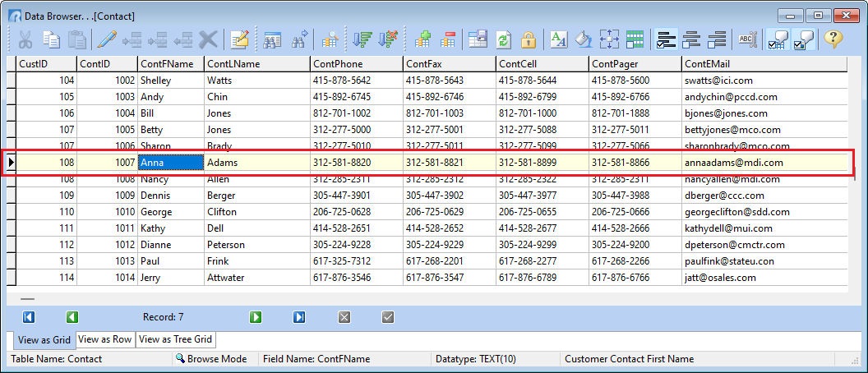Click the ContPhone column header
868x373 pixels.
pyautogui.click(x=357, y=63)
